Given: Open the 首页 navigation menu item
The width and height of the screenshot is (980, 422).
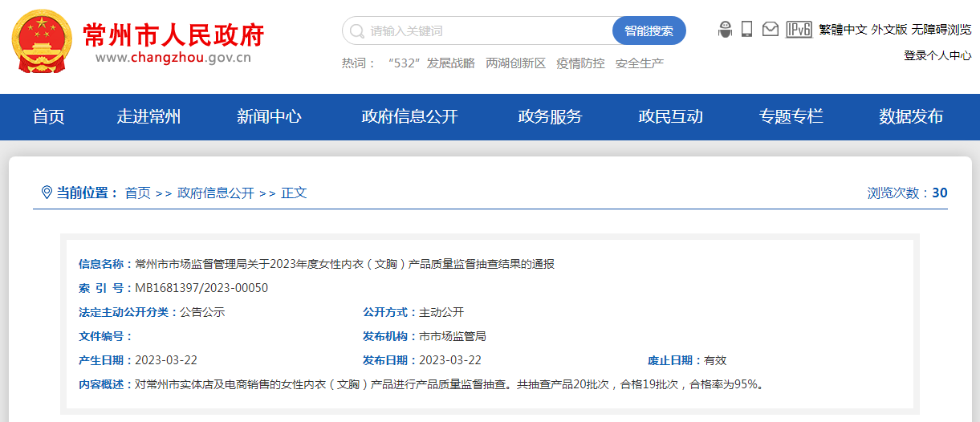Looking at the screenshot, I should tap(48, 117).
